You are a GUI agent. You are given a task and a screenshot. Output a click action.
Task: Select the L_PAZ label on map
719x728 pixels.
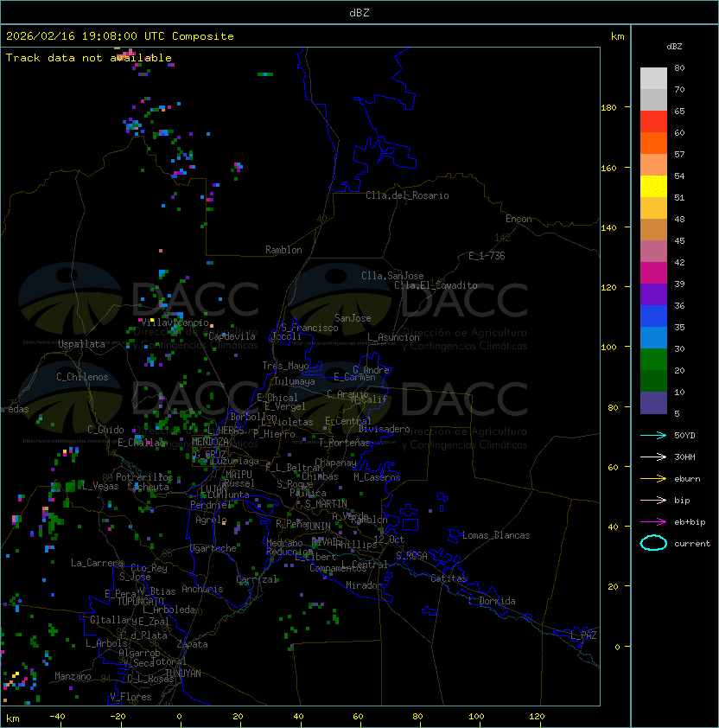(x=583, y=635)
